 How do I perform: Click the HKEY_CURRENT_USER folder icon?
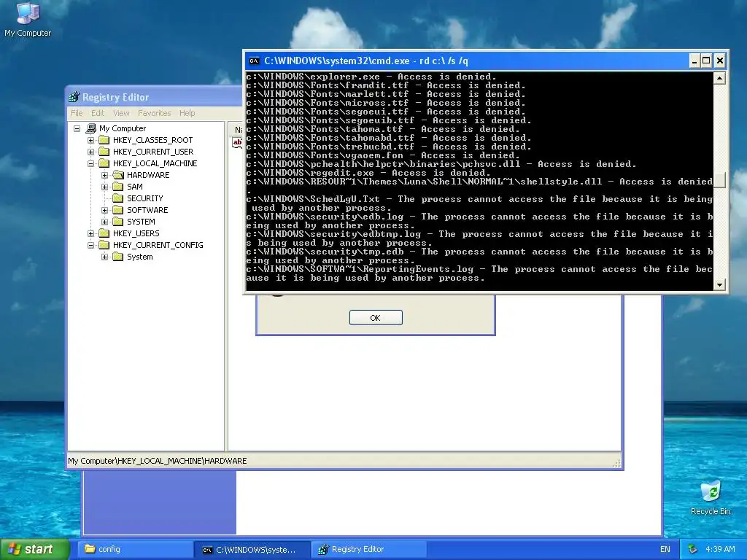pos(104,152)
